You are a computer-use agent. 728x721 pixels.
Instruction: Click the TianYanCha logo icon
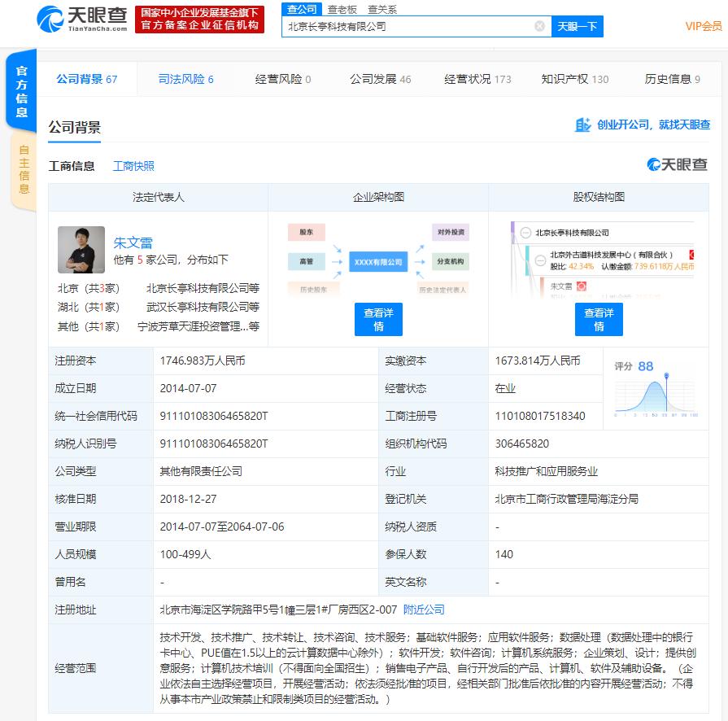(50, 20)
